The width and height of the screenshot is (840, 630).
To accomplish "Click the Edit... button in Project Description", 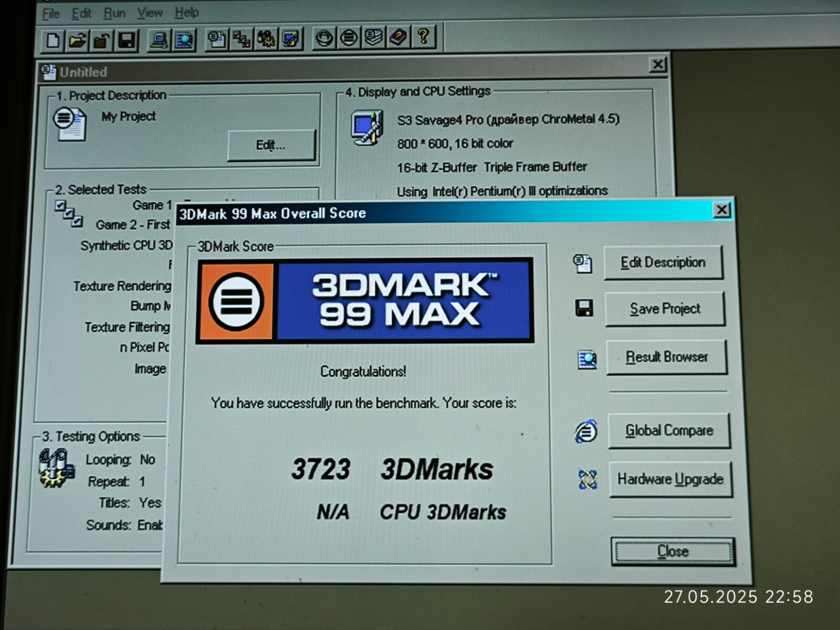I will pyautogui.click(x=271, y=145).
